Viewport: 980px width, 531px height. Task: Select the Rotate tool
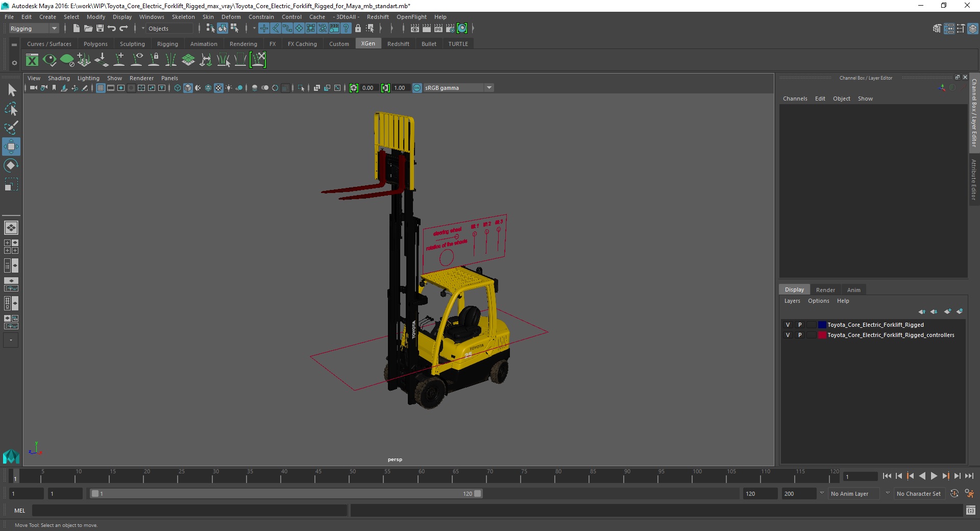click(x=11, y=165)
